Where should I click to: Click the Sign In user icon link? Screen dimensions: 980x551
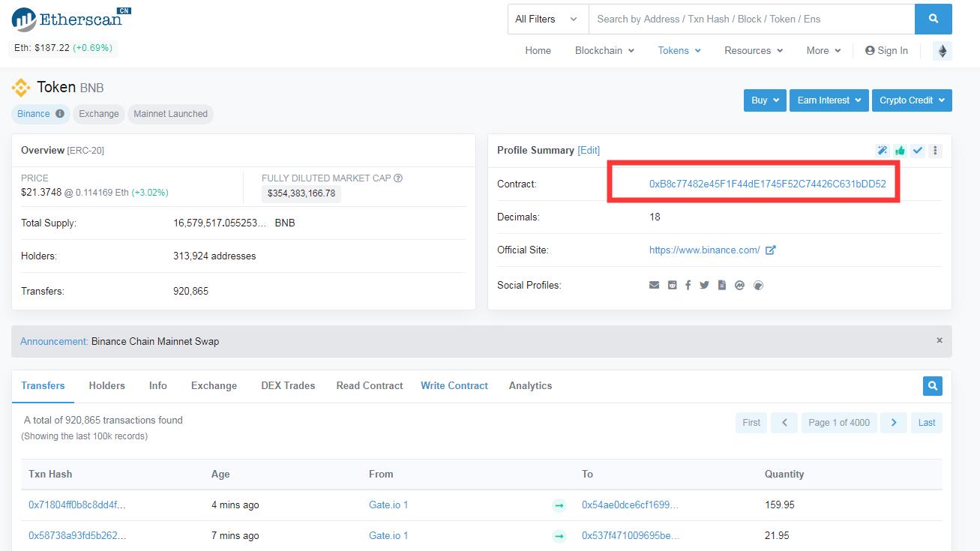[886, 51]
